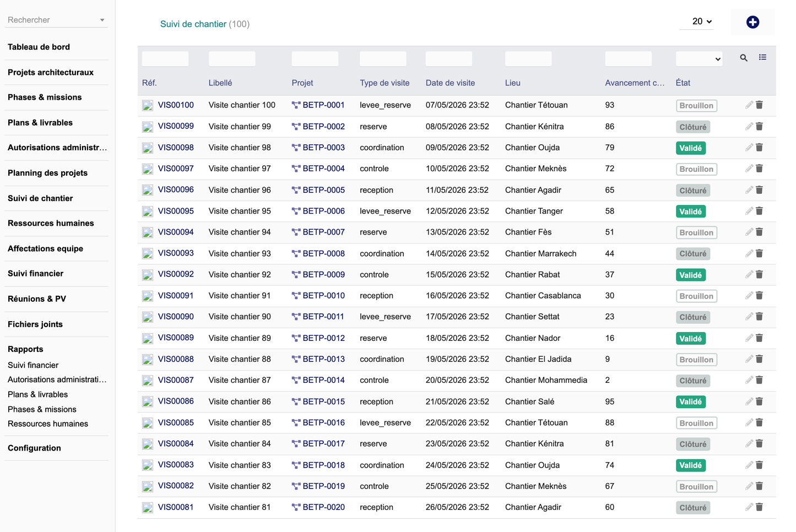796x532 pixels.
Task: Delete visit VIS00098 with trash icon
Action: click(x=759, y=148)
